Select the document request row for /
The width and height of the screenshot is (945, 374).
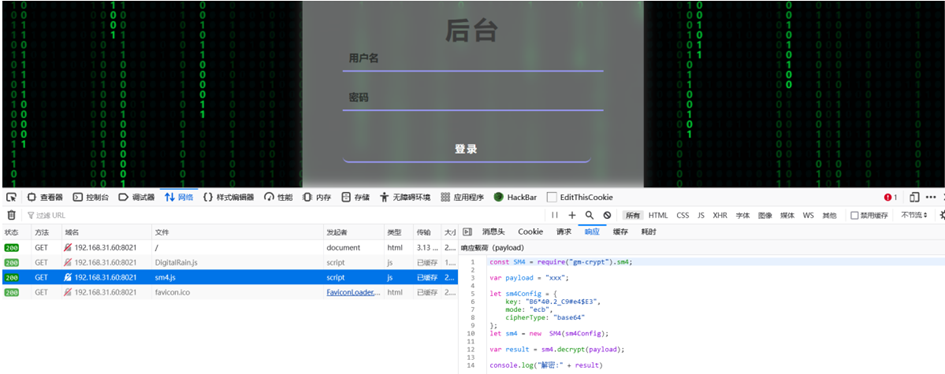tap(230, 247)
